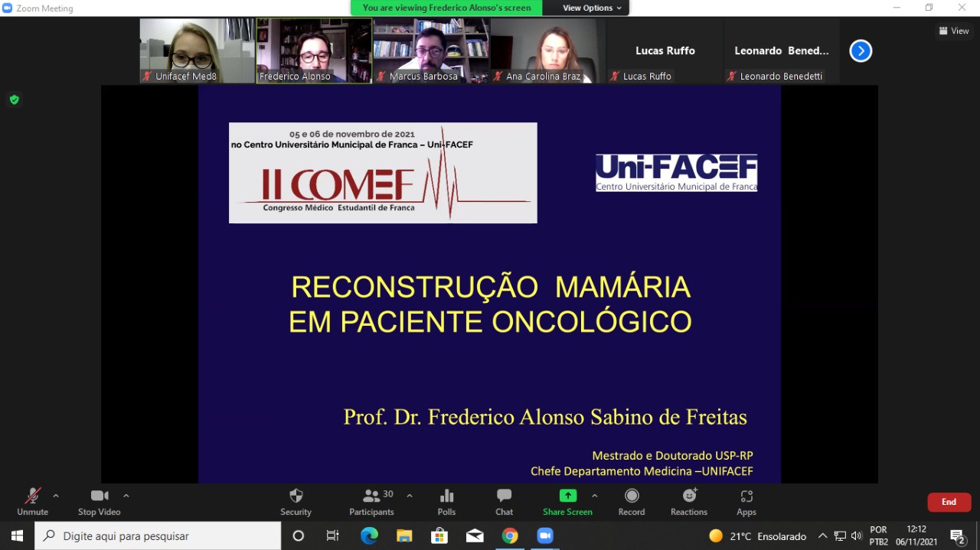The height and width of the screenshot is (550, 980).
Task: Open the clock showing 12:12
Action: click(916, 535)
